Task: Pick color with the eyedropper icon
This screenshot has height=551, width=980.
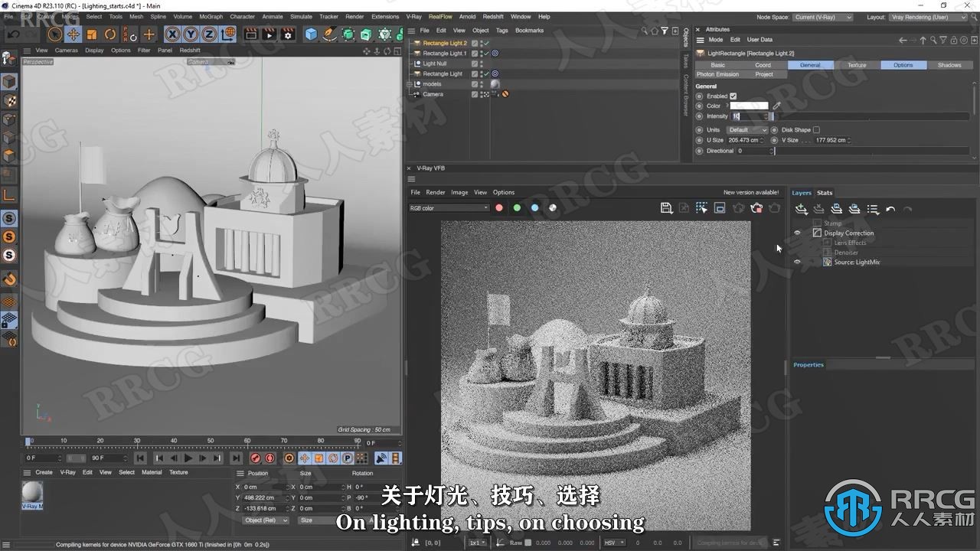Action: tap(776, 106)
